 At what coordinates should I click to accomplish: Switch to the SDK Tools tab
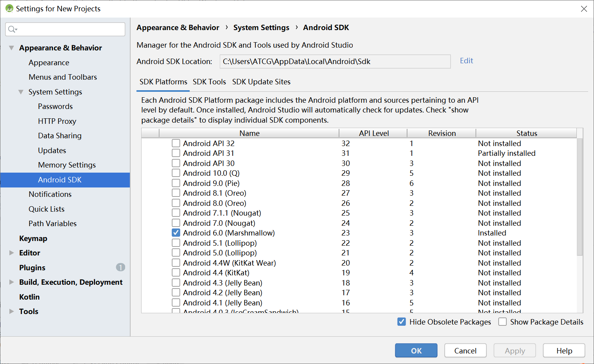pyautogui.click(x=209, y=82)
